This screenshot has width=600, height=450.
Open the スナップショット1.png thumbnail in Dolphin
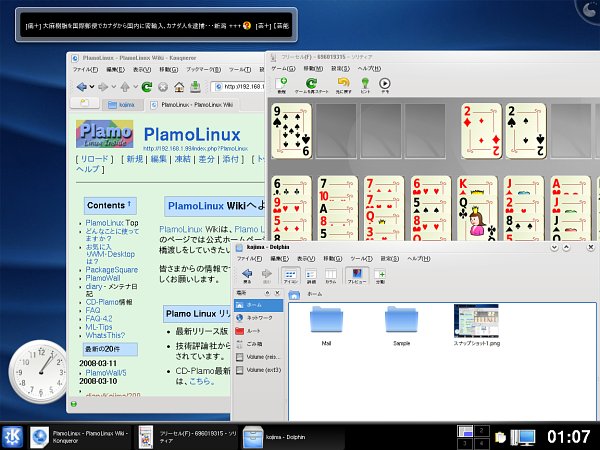476,325
